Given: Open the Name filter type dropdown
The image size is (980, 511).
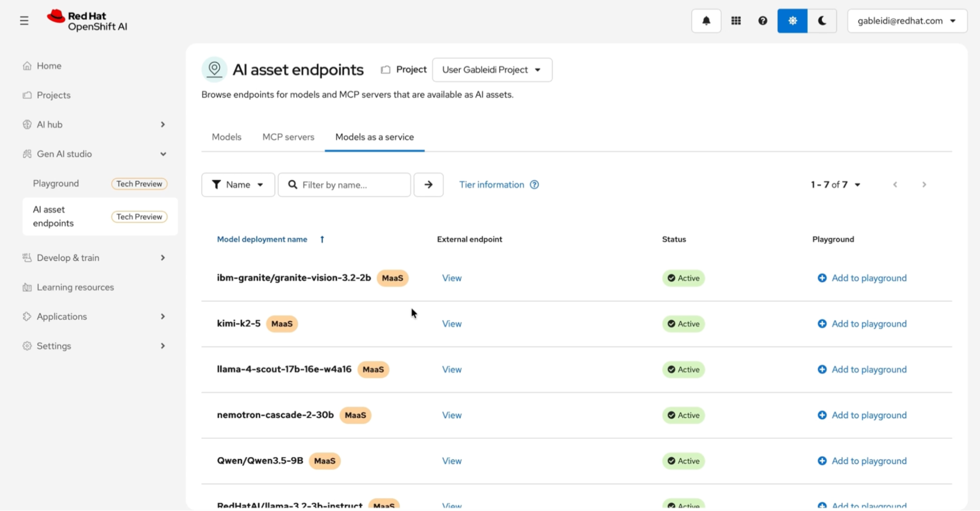Looking at the screenshot, I should coord(238,185).
